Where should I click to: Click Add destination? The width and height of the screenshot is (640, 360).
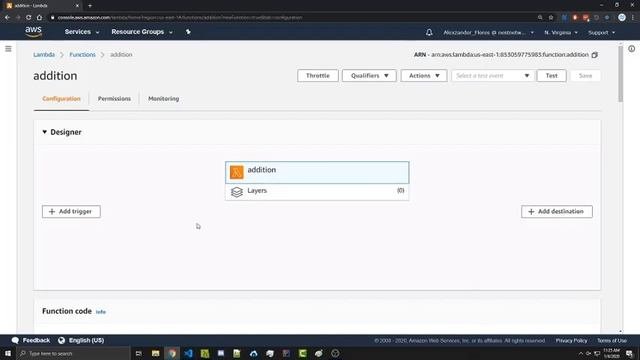click(557, 211)
